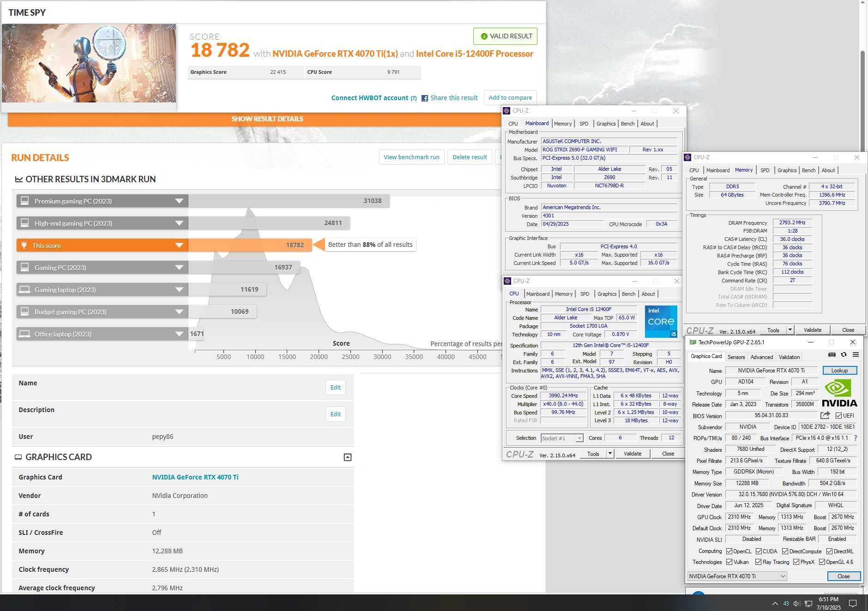Click the View benchmark run button
Screen dimensions: 868x611
411,157
